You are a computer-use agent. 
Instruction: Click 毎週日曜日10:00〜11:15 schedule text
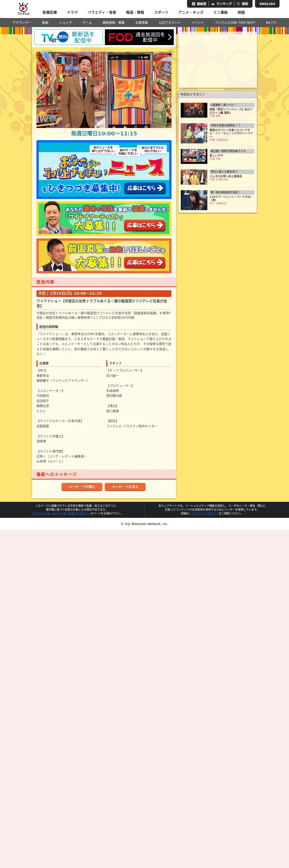[x=104, y=133]
